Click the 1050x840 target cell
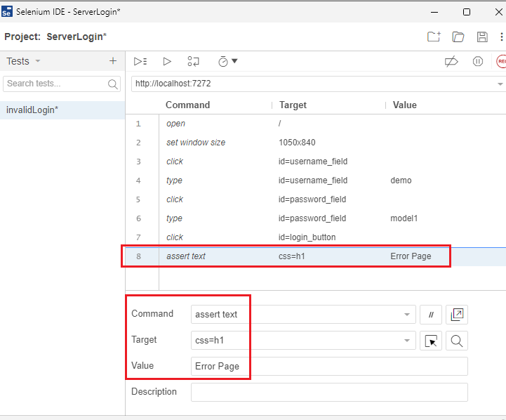Image resolution: width=506 pixels, height=420 pixels. coord(297,143)
